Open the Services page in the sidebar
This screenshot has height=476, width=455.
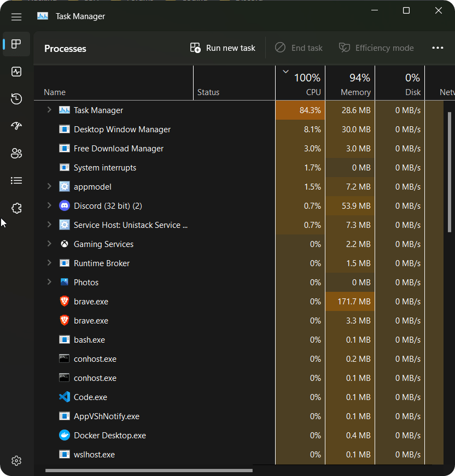coord(16,208)
